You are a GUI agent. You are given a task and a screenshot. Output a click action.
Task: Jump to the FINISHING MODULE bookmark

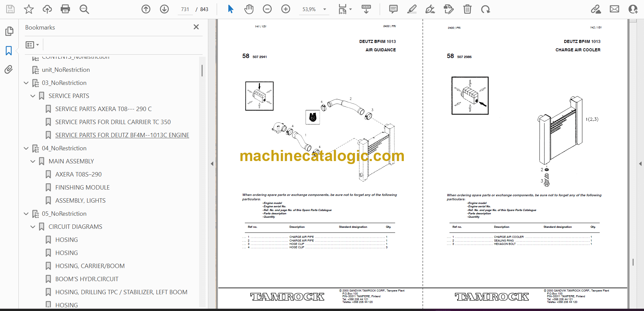tap(83, 188)
